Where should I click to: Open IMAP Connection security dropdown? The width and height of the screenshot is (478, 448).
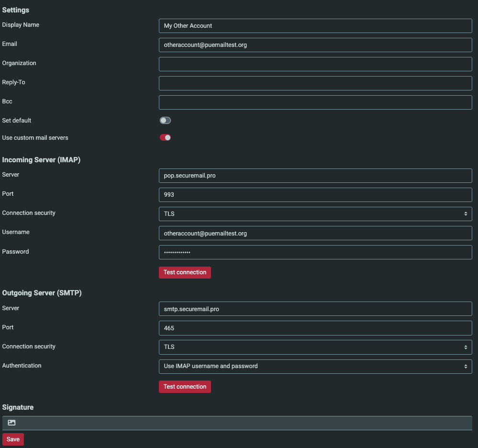pyautogui.click(x=315, y=214)
